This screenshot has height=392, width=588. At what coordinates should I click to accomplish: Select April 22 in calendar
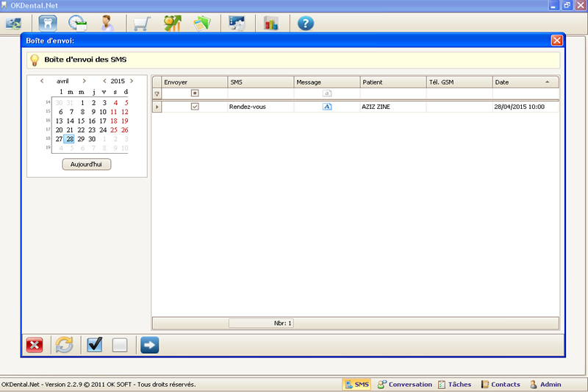81,129
